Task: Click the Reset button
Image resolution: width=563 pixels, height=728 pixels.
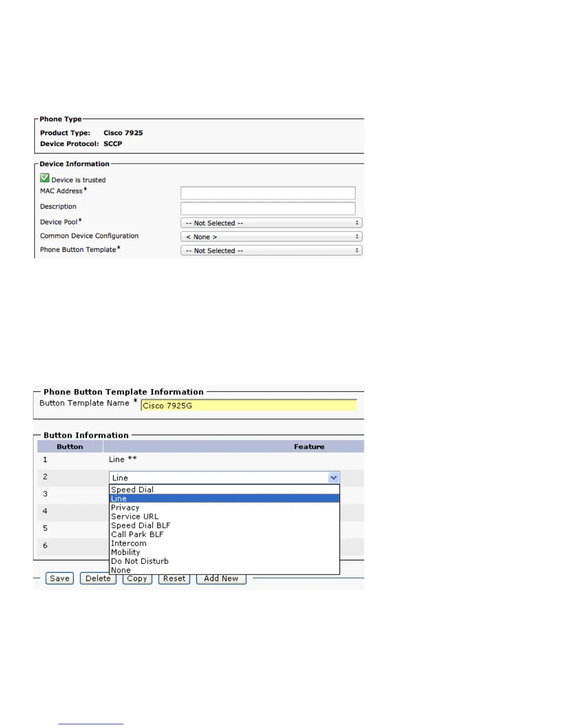Action: pos(174,578)
